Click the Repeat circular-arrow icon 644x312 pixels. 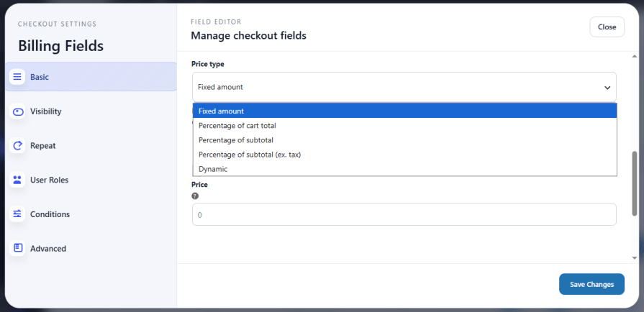pyautogui.click(x=17, y=146)
